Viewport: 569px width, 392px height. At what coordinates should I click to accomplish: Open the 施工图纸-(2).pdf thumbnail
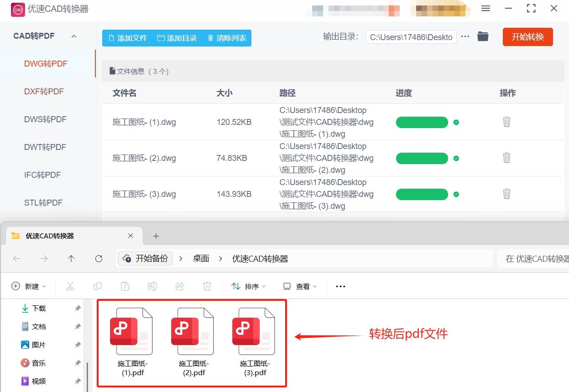(x=192, y=331)
